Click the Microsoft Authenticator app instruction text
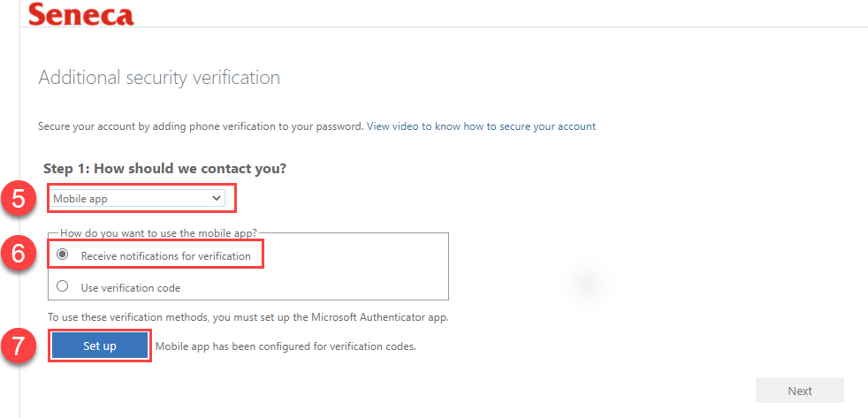The width and height of the screenshot is (868, 418). pyautogui.click(x=247, y=318)
